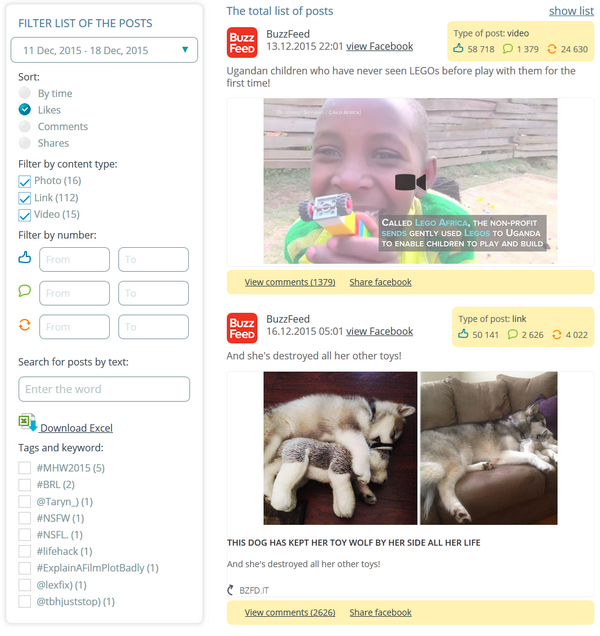Click Download Excel link
This screenshot has height=636, width=600.
[x=77, y=428]
